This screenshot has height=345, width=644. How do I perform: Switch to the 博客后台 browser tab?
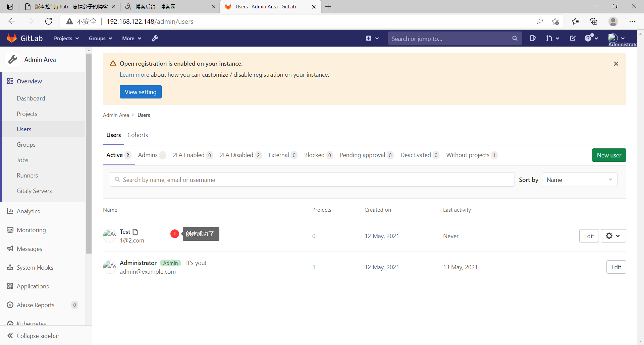[x=170, y=7]
